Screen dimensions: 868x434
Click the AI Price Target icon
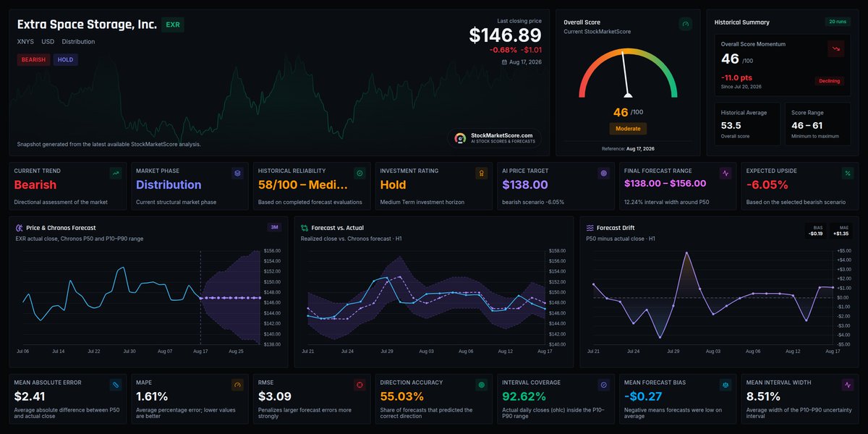coord(603,174)
